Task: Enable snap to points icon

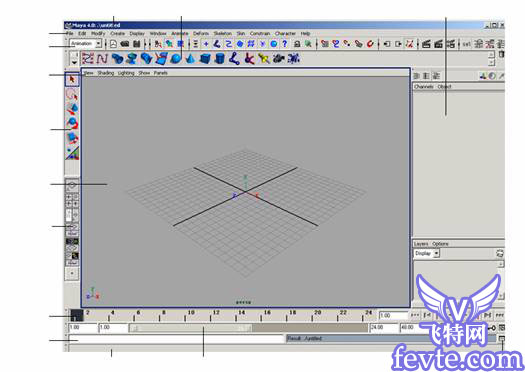Action: coord(347,44)
